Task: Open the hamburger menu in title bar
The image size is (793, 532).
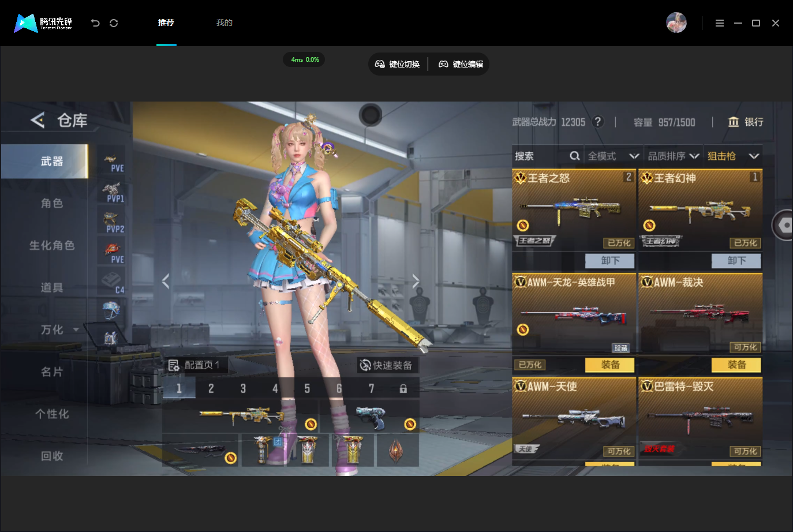Action: tap(719, 23)
